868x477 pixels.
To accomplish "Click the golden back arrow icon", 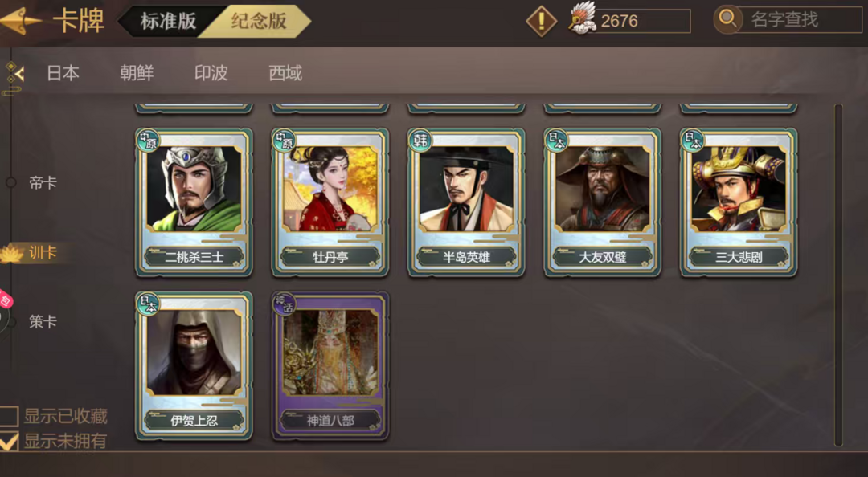I will coord(20,21).
